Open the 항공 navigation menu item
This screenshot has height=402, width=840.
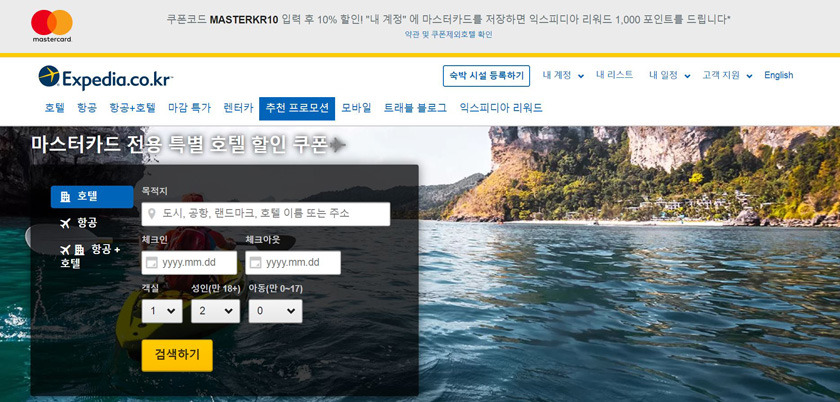click(87, 108)
